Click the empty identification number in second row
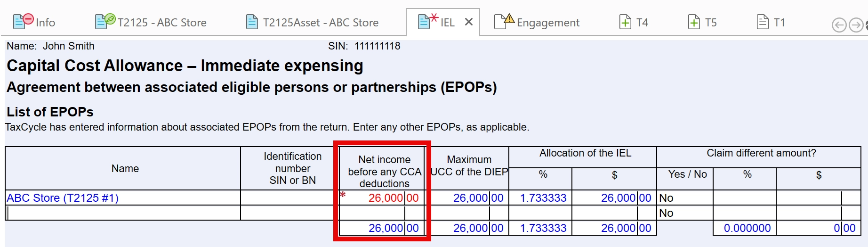 pos(289,213)
